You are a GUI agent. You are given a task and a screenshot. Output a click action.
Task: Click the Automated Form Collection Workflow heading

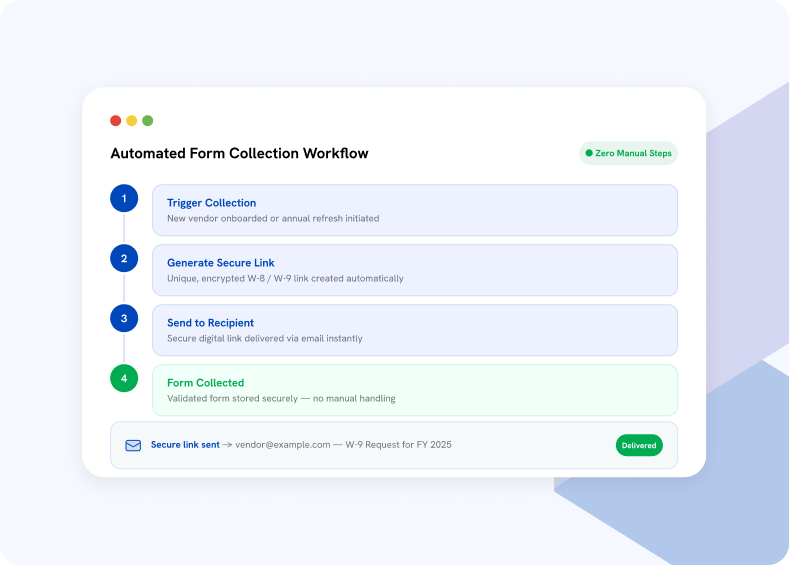click(240, 153)
